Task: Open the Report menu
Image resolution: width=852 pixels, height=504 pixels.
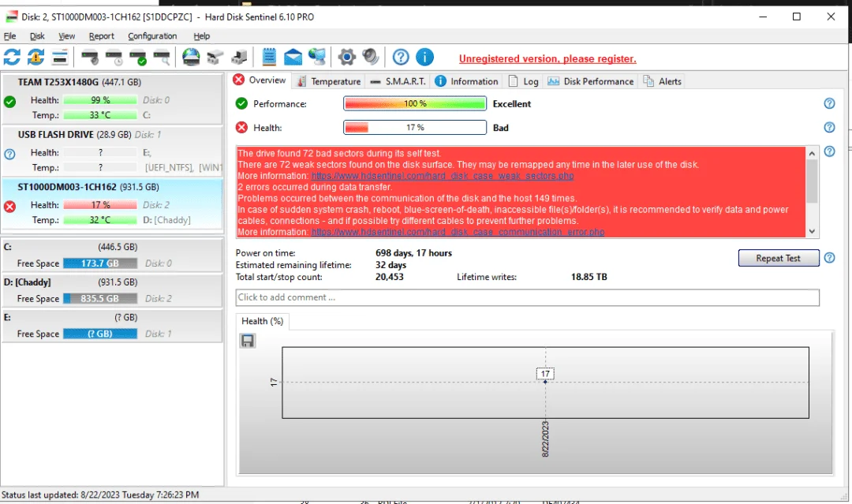Action: (x=102, y=35)
